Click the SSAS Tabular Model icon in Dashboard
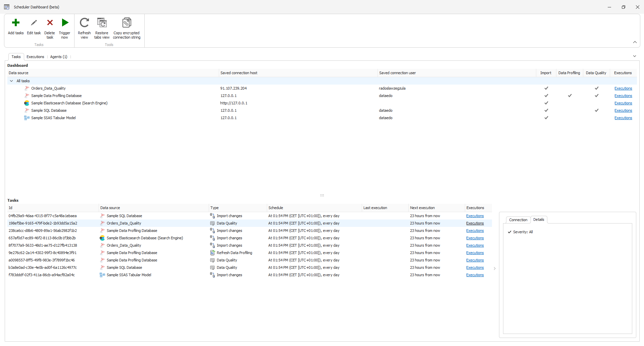 coord(27,118)
